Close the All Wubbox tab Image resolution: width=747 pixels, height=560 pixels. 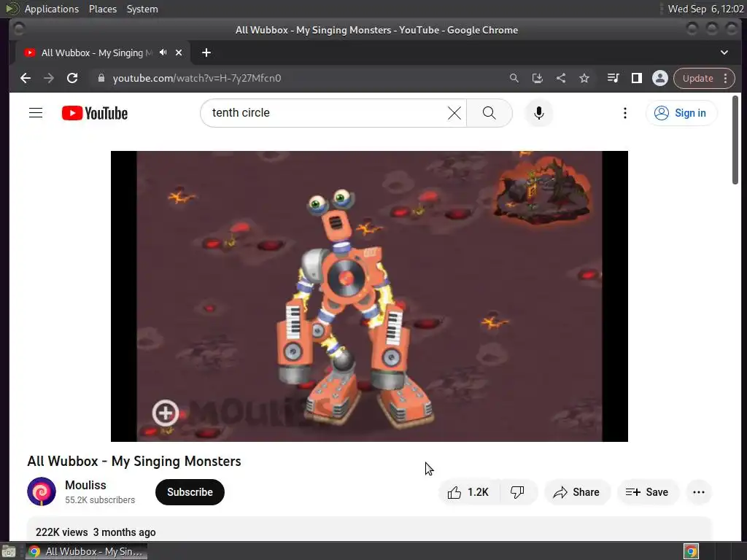[179, 52]
